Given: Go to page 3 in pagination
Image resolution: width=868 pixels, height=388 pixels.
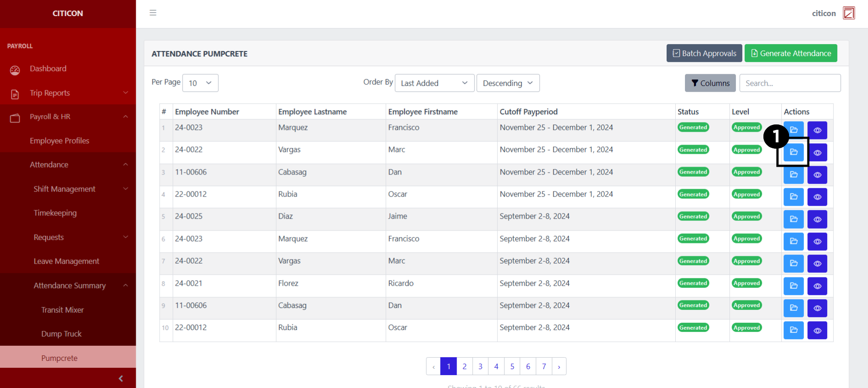Looking at the screenshot, I should pyautogui.click(x=480, y=366).
